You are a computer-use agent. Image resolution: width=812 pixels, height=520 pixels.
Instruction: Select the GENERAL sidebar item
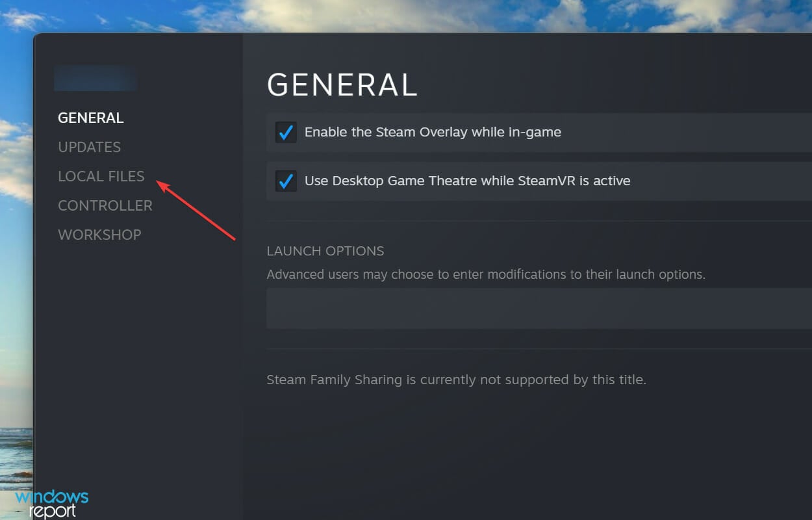click(91, 118)
